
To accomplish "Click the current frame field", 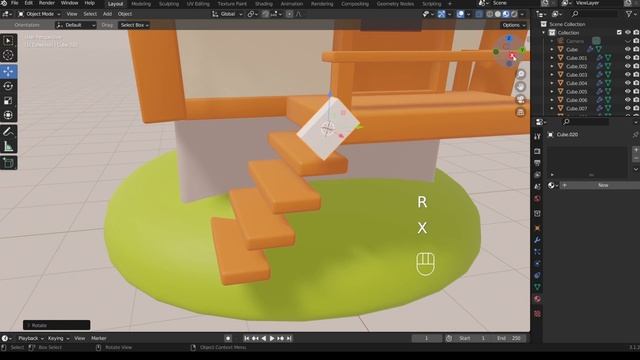I will (427, 338).
